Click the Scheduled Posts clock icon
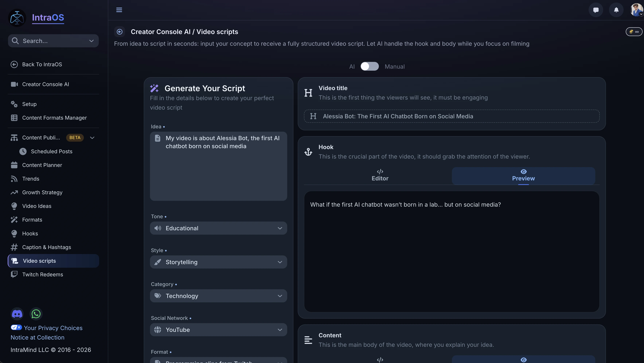The width and height of the screenshot is (644, 363). pos(23,151)
